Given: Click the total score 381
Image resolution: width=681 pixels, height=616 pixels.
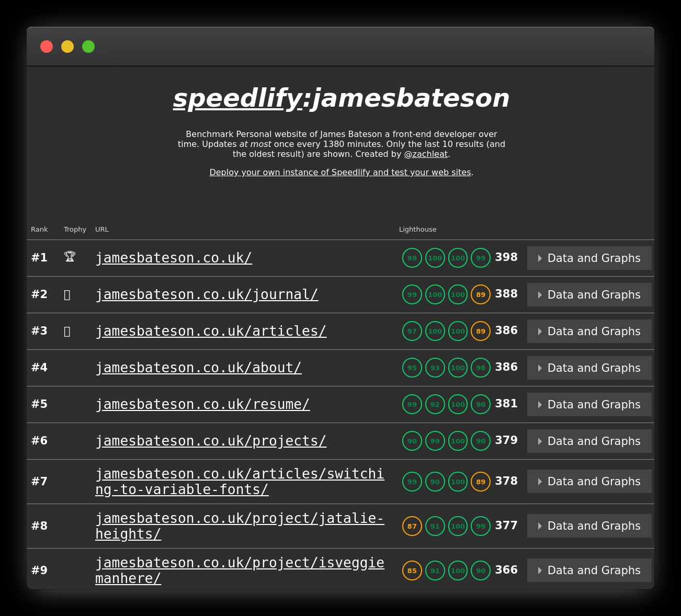Looking at the screenshot, I should coord(506,404).
